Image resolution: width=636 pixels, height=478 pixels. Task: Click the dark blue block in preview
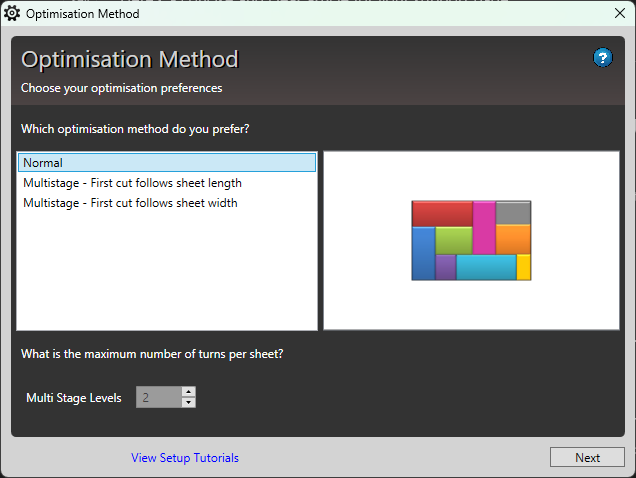click(x=423, y=253)
